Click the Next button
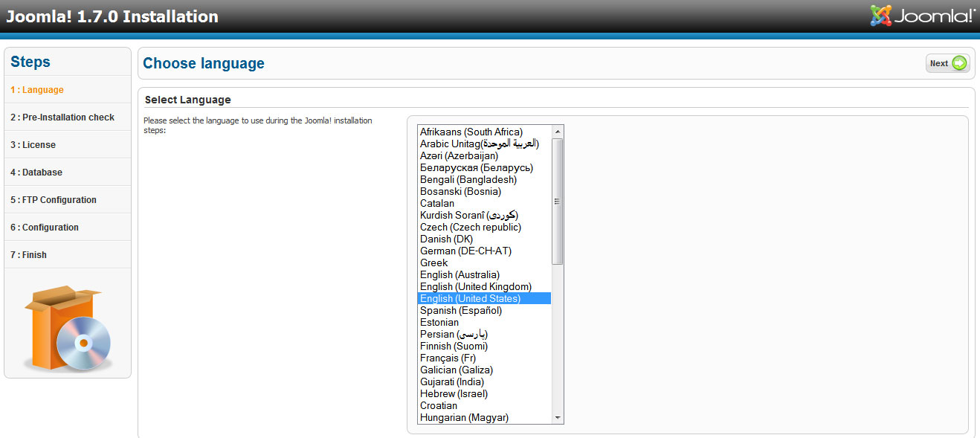 948,63
